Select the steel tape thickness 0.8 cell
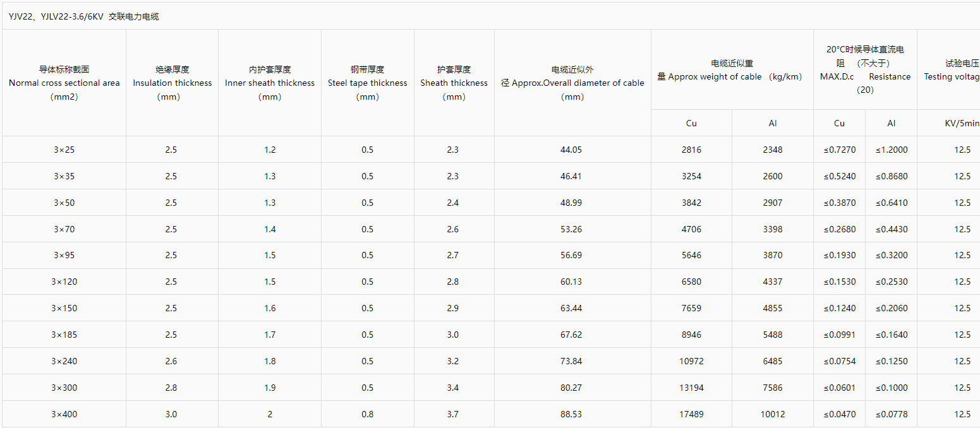 (368, 414)
